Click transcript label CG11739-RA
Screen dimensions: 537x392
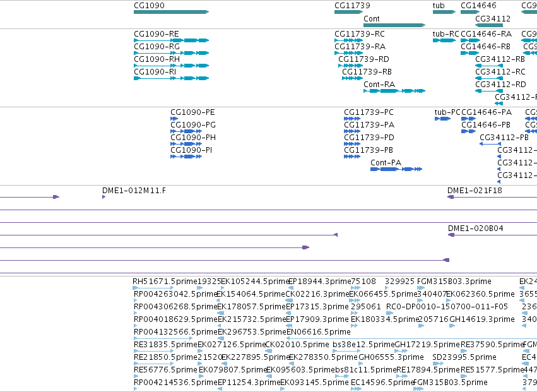click(360, 47)
